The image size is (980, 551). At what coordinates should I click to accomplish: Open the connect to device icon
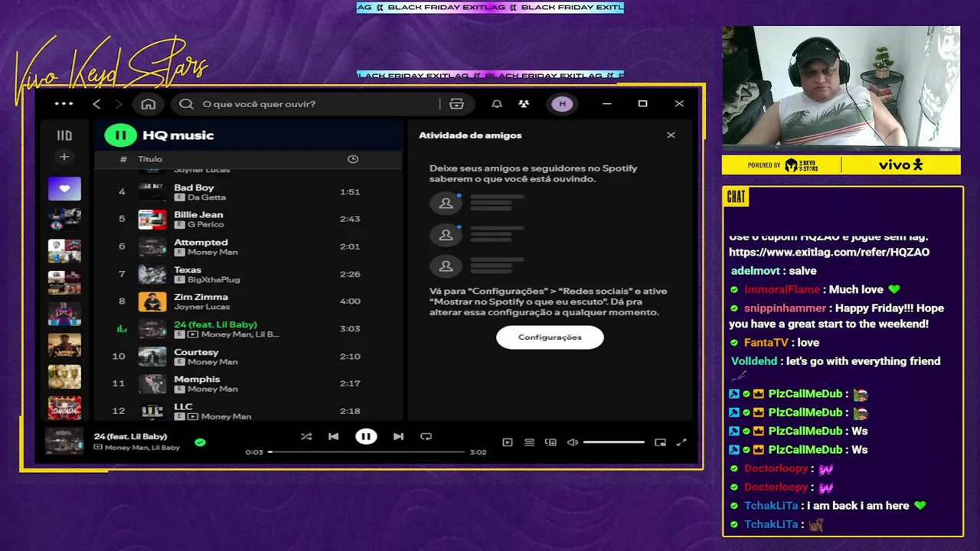pyautogui.click(x=550, y=442)
